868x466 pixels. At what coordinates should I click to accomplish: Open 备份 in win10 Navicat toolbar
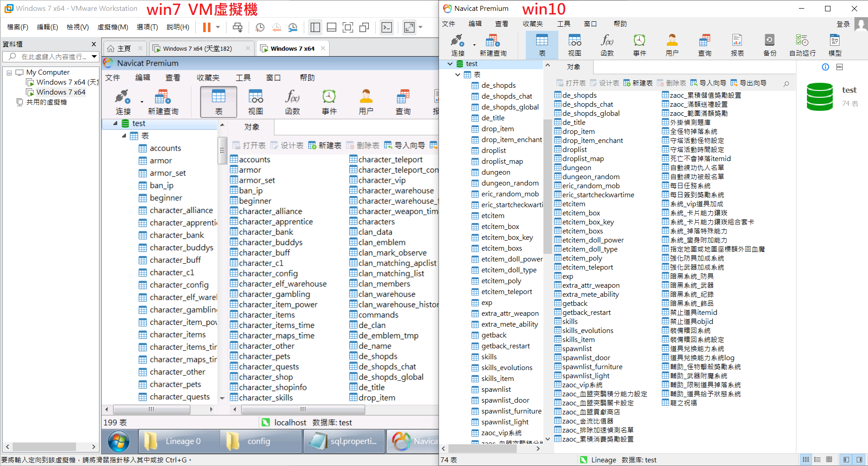point(770,45)
